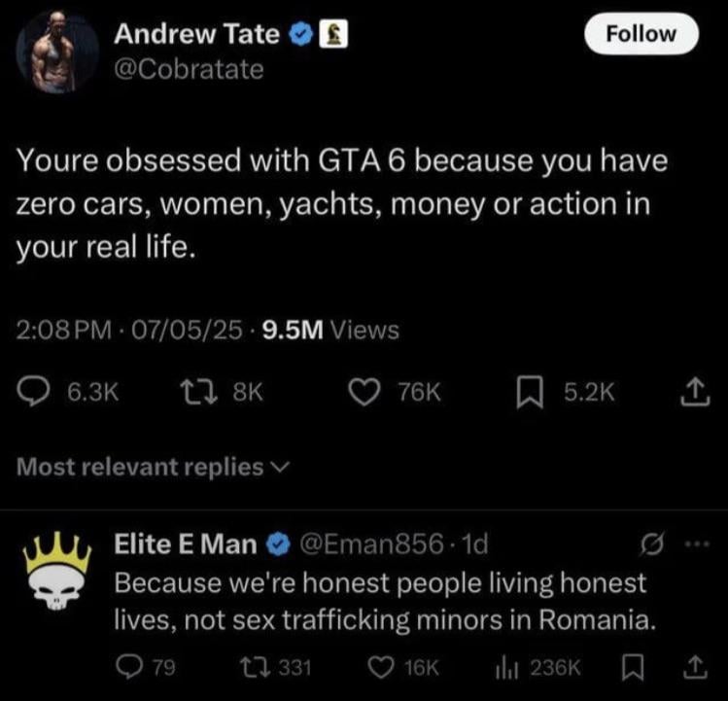Viewport: 728px width, 701px height.
Task: Open Elite E Man's skull crown avatar
Action: 58,572
